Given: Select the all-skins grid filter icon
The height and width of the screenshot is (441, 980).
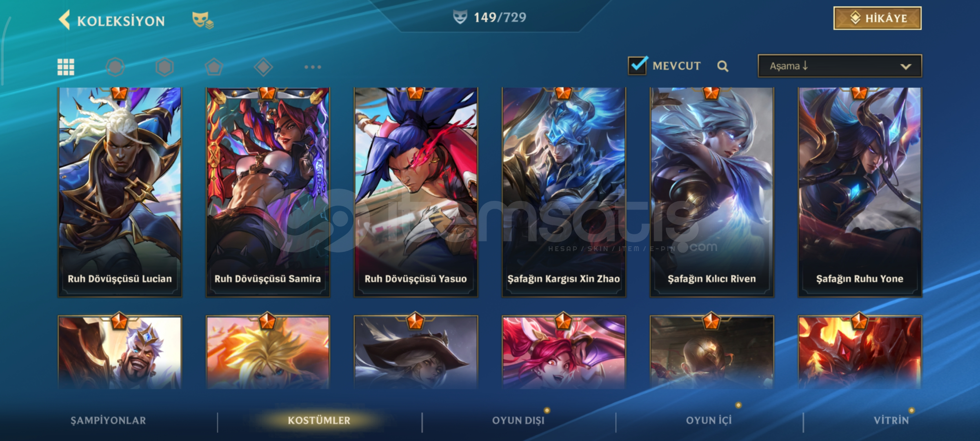Looking at the screenshot, I should coord(66,67).
